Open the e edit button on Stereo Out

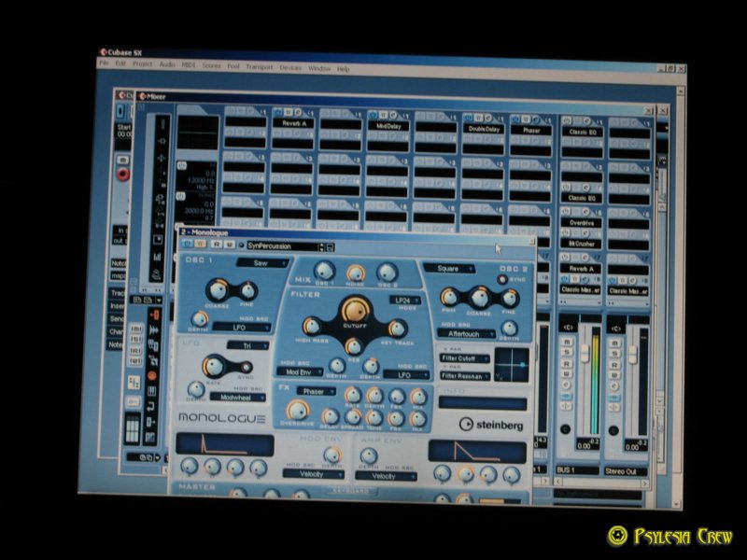614,386
